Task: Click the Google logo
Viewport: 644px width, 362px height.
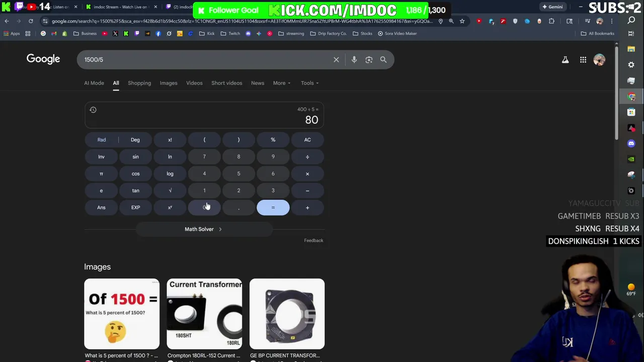Action: [43, 59]
